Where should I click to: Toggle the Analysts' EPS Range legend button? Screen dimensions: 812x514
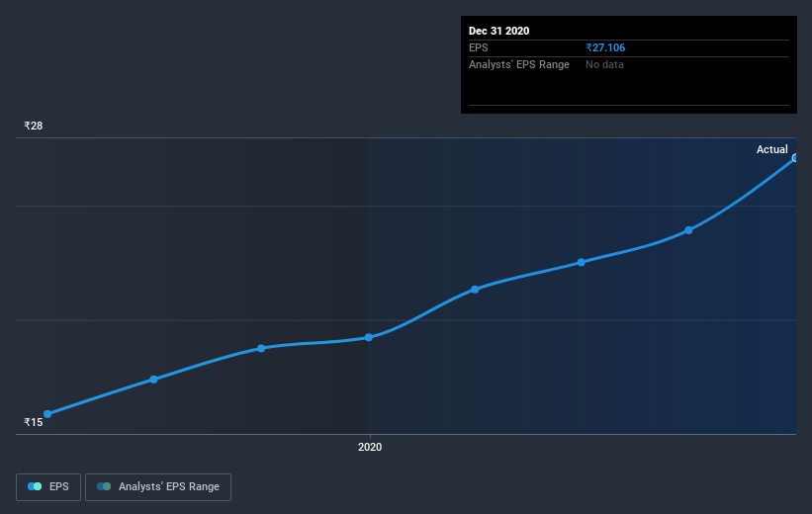click(158, 486)
